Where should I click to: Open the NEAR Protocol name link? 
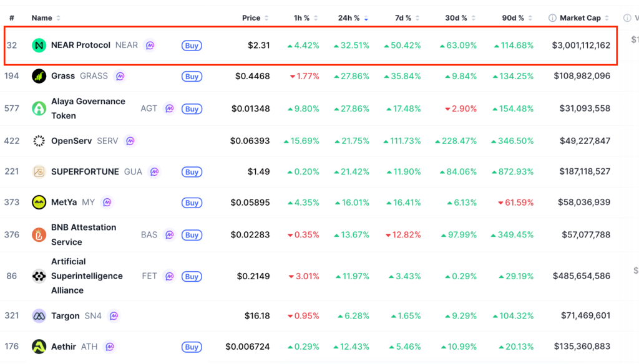(x=80, y=45)
